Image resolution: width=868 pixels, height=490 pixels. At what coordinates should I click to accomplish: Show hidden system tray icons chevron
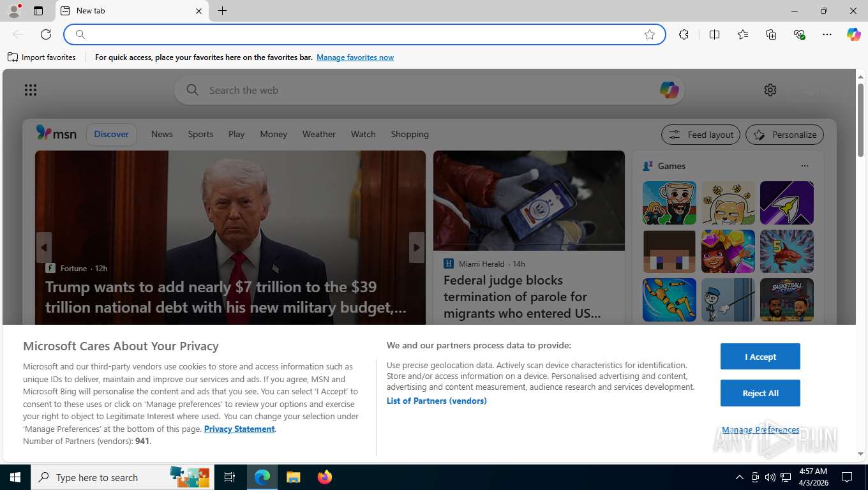click(x=739, y=477)
